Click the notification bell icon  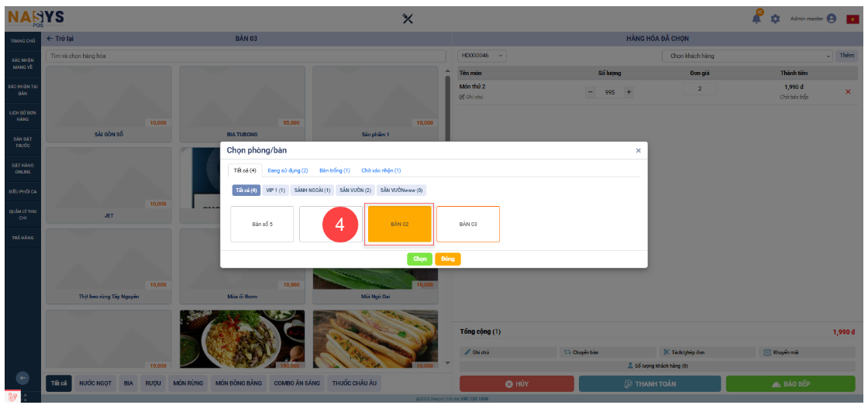[x=757, y=19]
